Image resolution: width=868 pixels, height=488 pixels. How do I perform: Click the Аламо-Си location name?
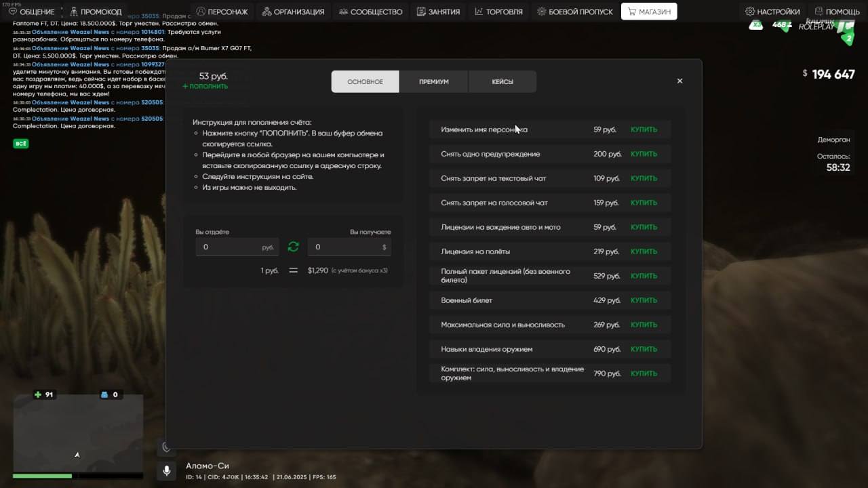coord(208,466)
